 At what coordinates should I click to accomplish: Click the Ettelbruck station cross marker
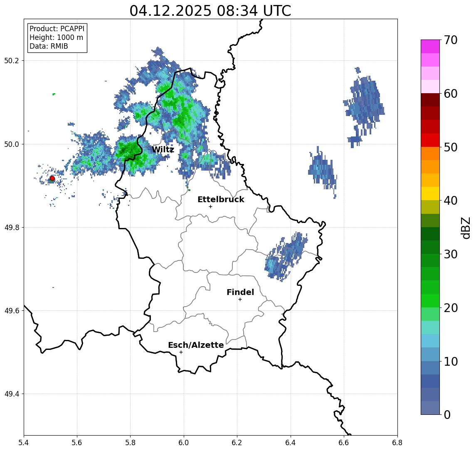pos(210,207)
